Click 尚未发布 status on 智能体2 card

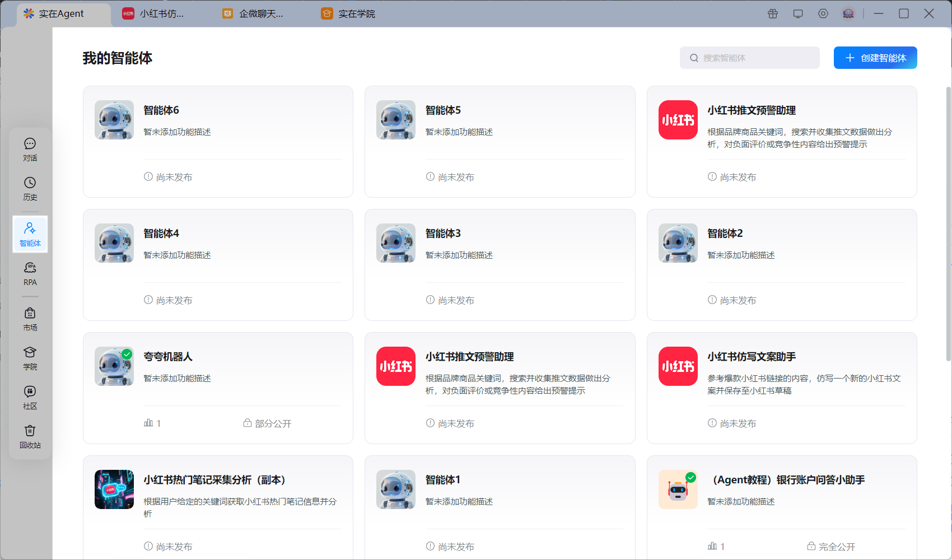732,300
